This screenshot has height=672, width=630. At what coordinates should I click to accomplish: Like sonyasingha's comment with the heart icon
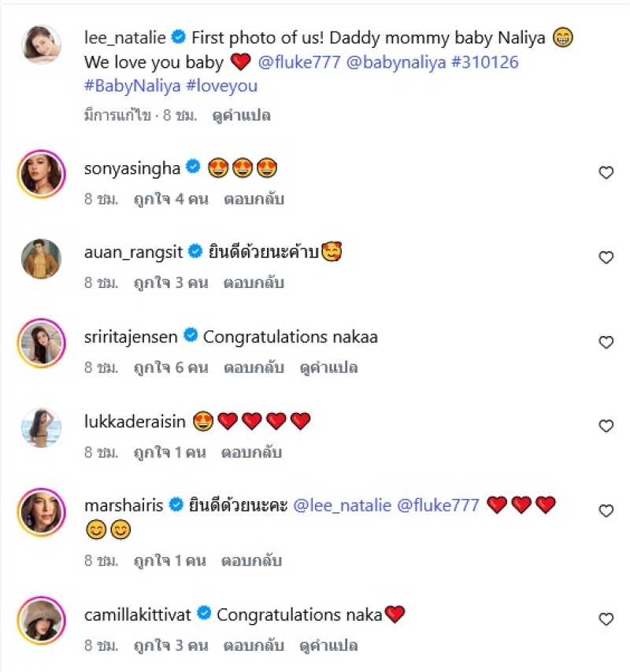pos(606,173)
